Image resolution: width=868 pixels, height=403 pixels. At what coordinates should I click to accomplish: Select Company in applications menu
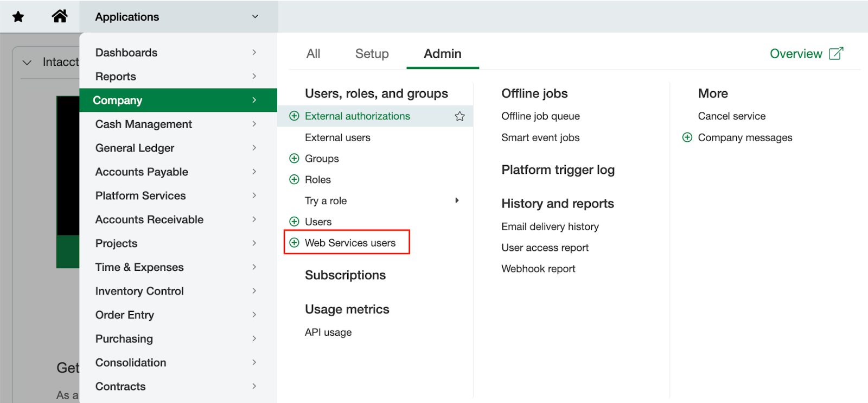click(x=178, y=100)
